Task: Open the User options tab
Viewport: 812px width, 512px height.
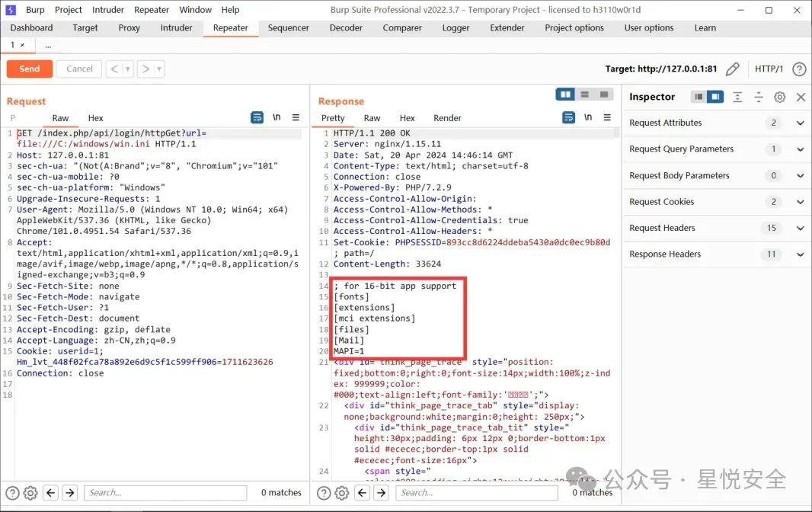Action: click(x=649, y=28)
